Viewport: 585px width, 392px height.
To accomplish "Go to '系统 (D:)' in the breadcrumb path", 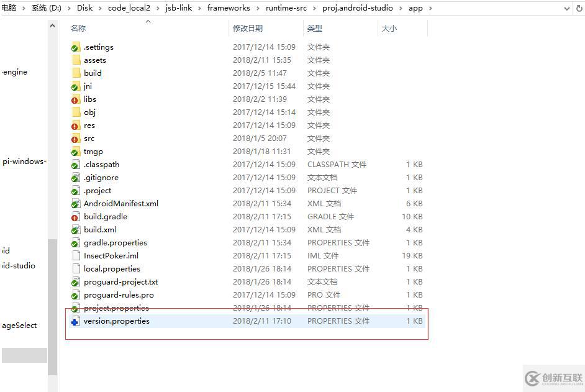I will 46,8.
